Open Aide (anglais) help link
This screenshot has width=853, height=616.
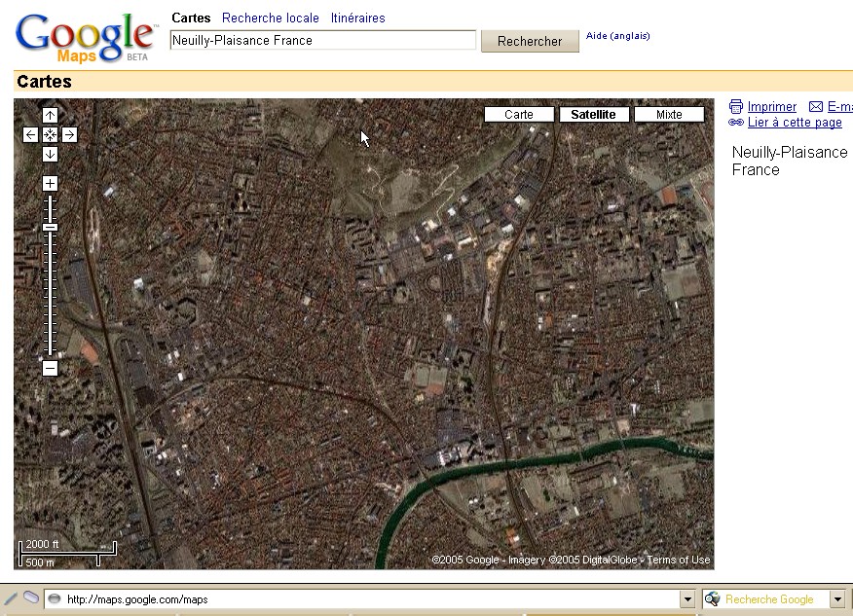(x=618, y=36)
